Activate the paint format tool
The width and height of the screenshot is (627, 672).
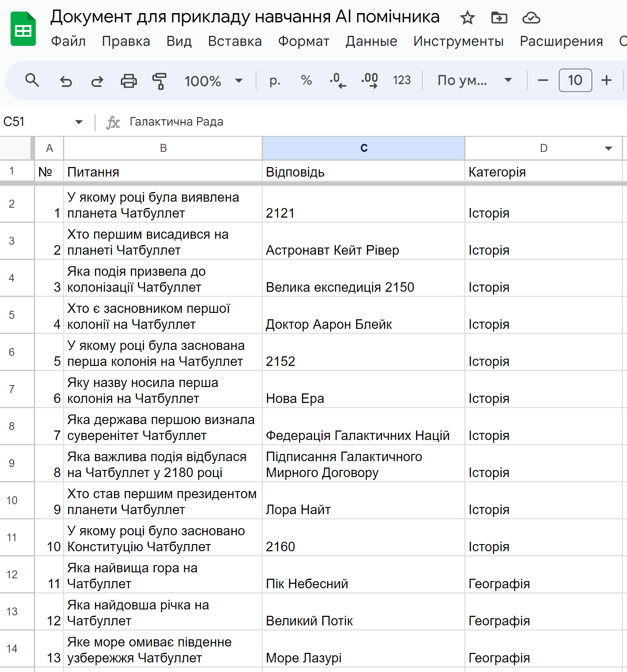160,81
